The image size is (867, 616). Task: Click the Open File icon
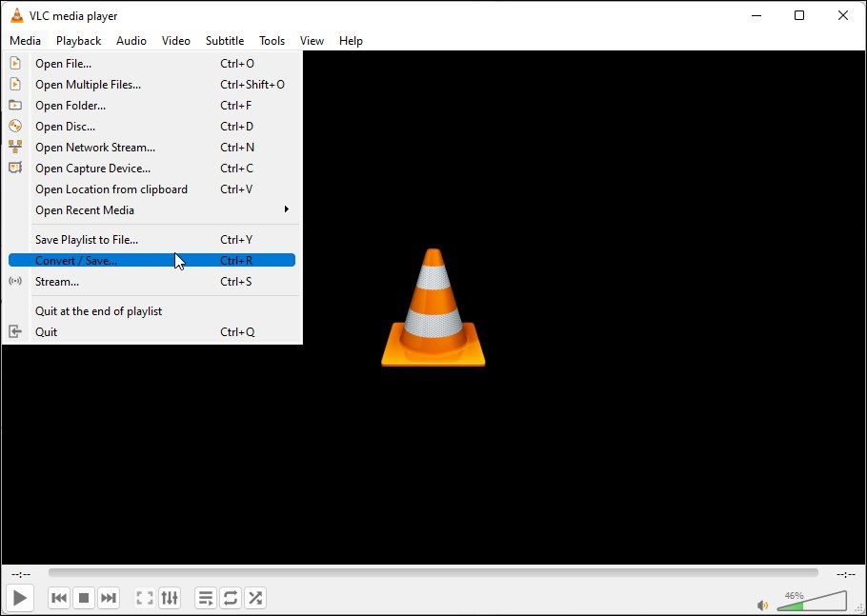click(x=14, y=63)
